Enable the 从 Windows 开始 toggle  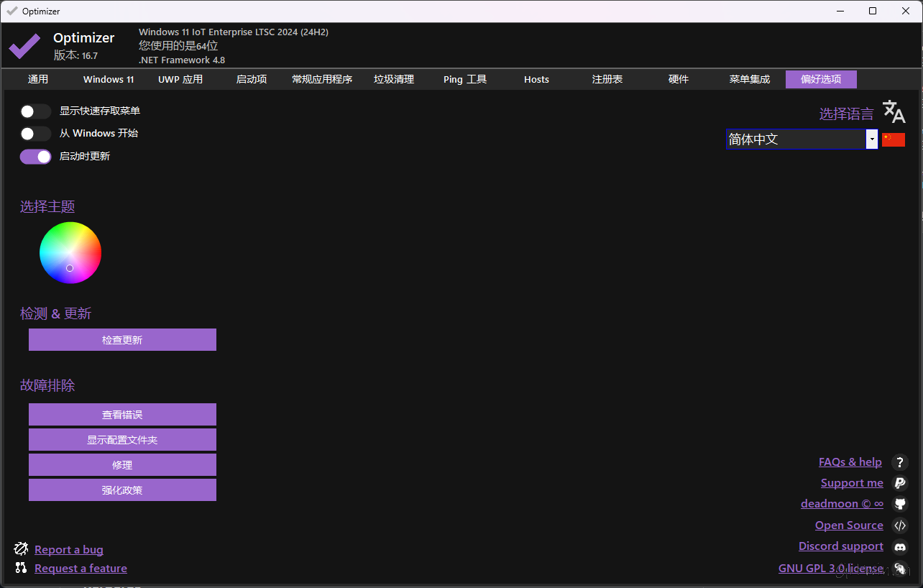click(x=35, y=134)
